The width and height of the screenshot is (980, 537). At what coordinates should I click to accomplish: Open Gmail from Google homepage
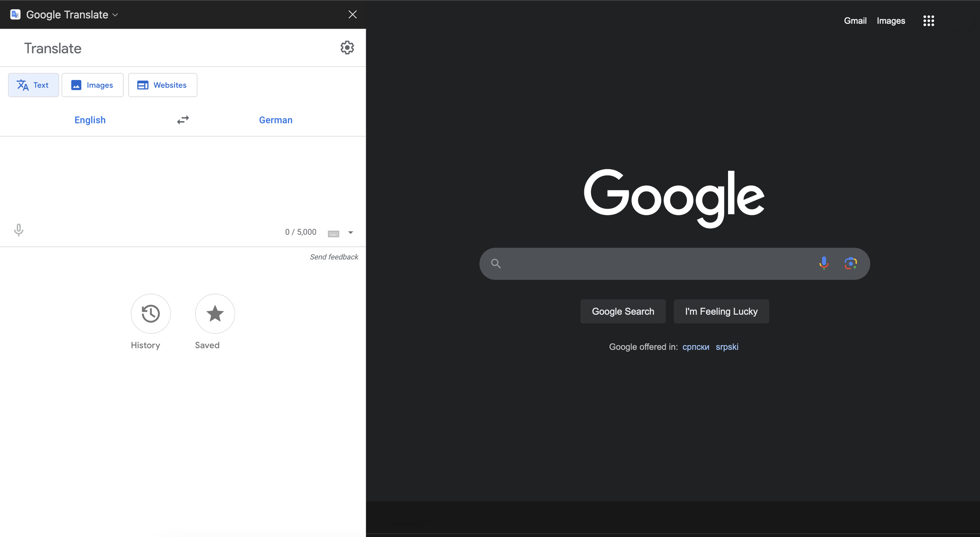tap(855, 20)
